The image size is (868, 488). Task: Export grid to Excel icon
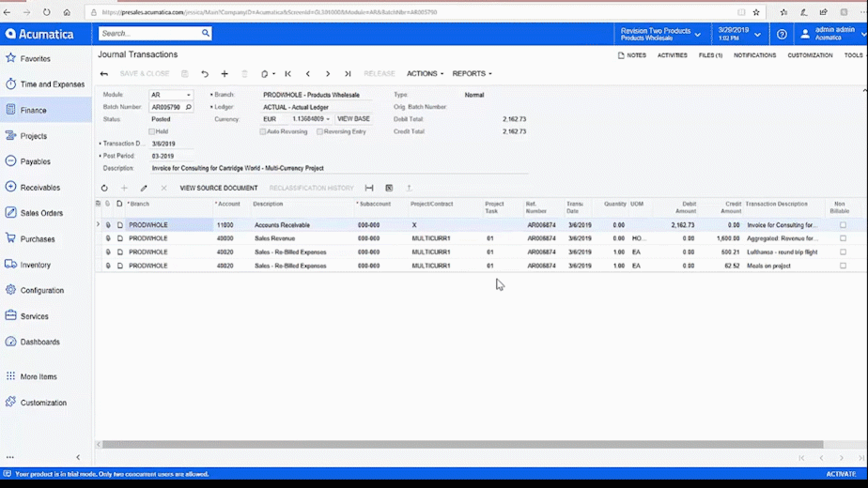coord(389,188)
